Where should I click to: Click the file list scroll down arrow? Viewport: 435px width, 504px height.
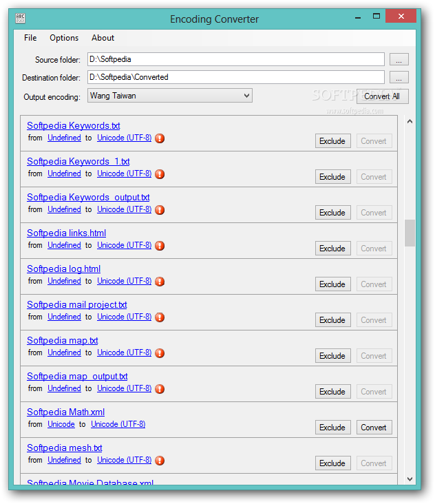410,479
